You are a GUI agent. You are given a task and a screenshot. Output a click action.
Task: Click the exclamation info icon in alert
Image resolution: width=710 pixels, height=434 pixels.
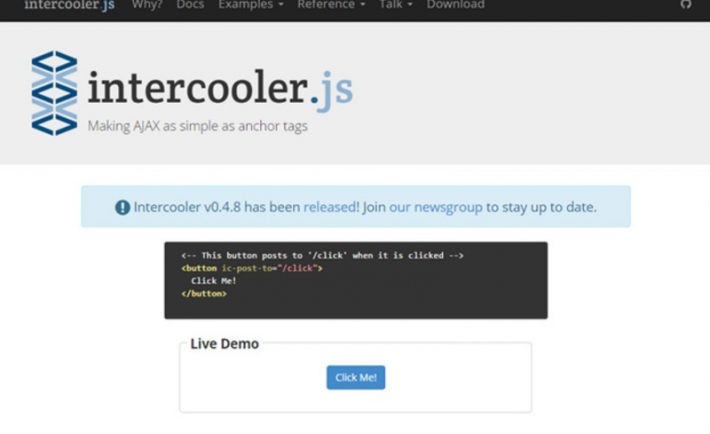(x=122, y=207)
